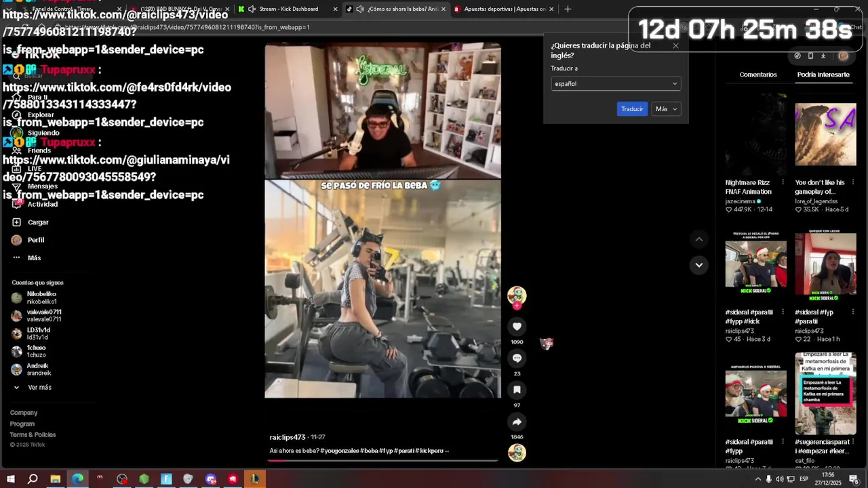
Task: Click the #yougonzales hashtag in caption
Action: (339, 451)
